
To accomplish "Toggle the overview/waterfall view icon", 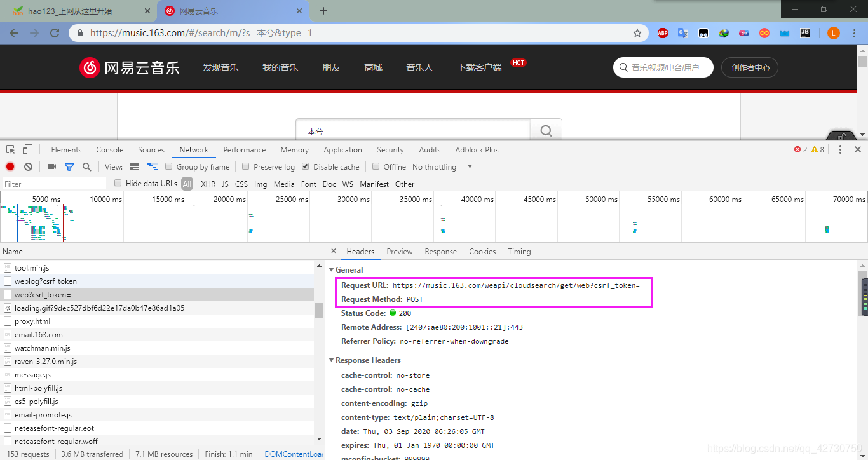I will pos(153,166).
